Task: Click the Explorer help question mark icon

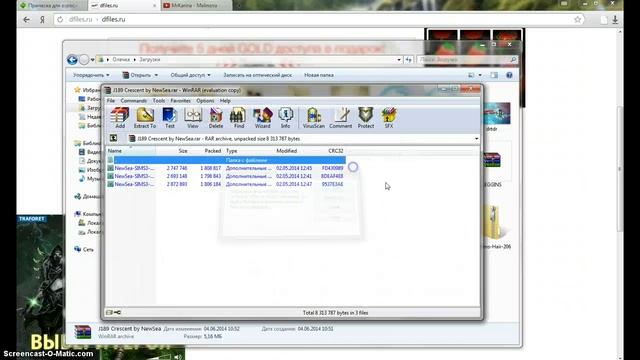Action: (x=509, y=75)
